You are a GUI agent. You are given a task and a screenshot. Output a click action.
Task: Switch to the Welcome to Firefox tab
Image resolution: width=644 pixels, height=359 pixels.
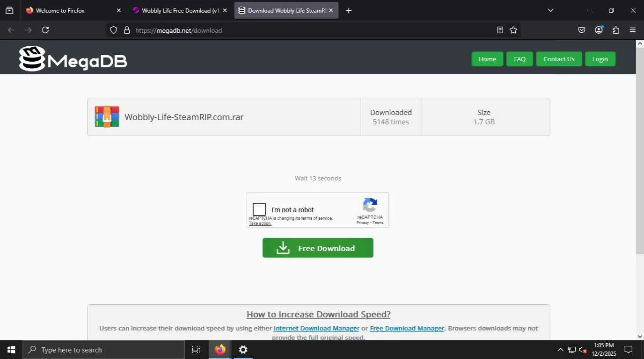click(73, 10)
